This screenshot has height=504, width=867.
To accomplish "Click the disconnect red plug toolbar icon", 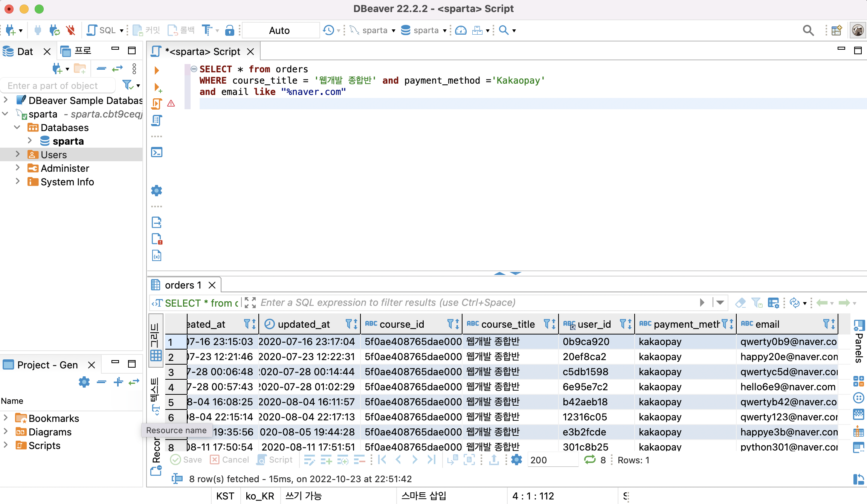I will (x=70, y=30).
